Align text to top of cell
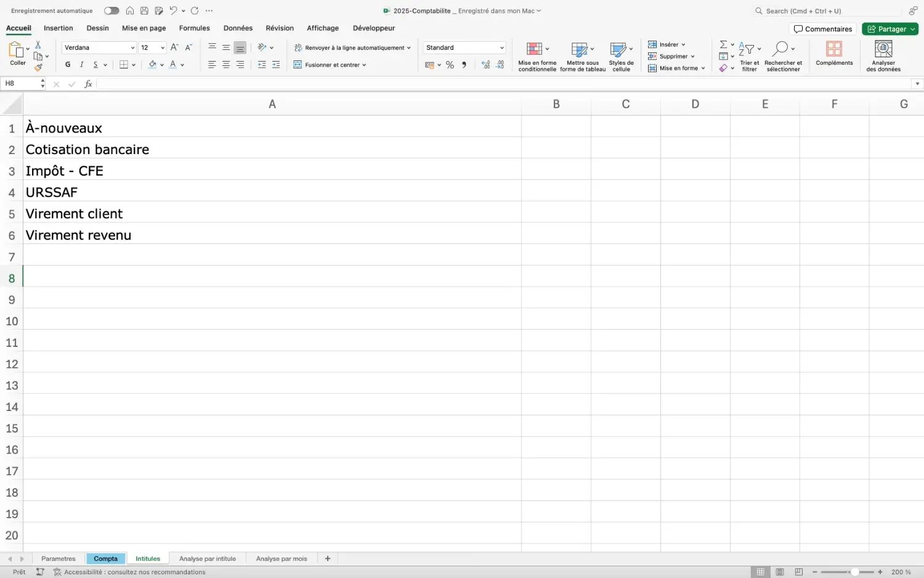This screenshot has height=578, width=924. [x=212, y=47]
